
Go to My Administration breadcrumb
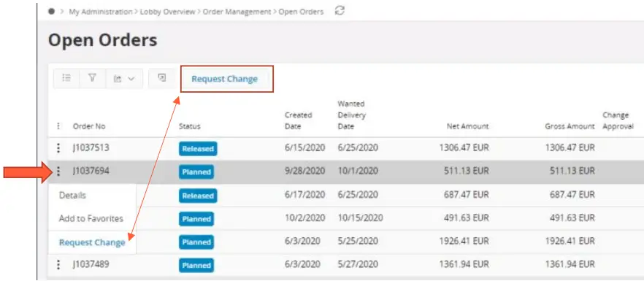point(101,12)
